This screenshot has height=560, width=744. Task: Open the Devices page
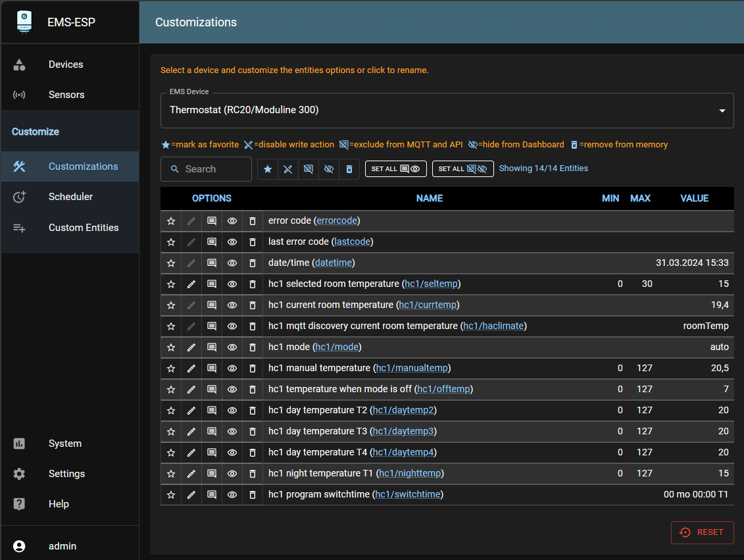[66, 64]
